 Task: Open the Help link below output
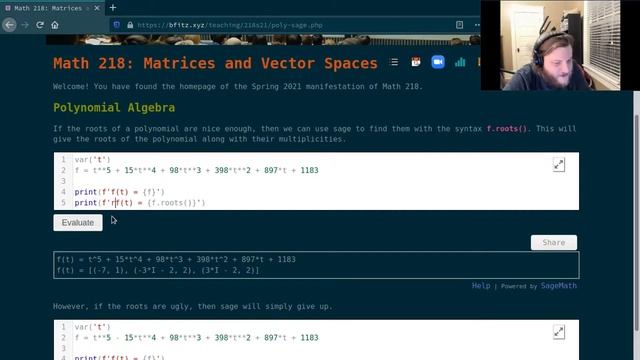point(481,286)
